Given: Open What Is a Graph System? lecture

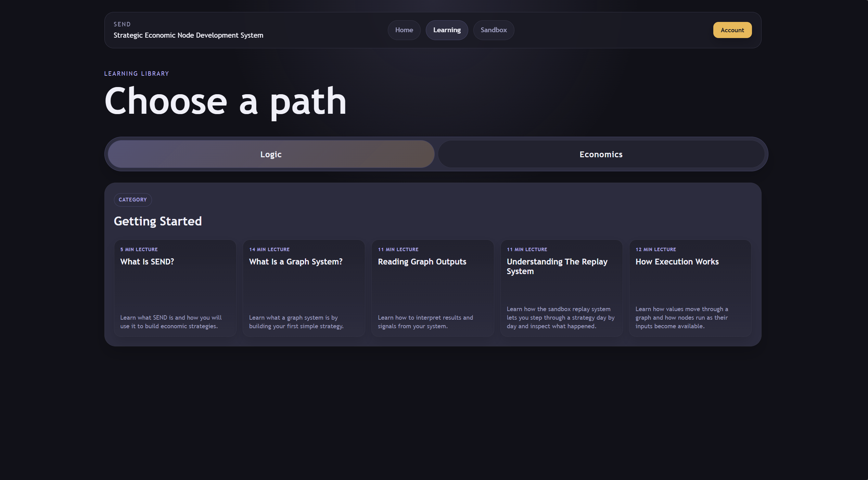Looking at the screenshot, I should pyautogui.click(x=304, y=288).
